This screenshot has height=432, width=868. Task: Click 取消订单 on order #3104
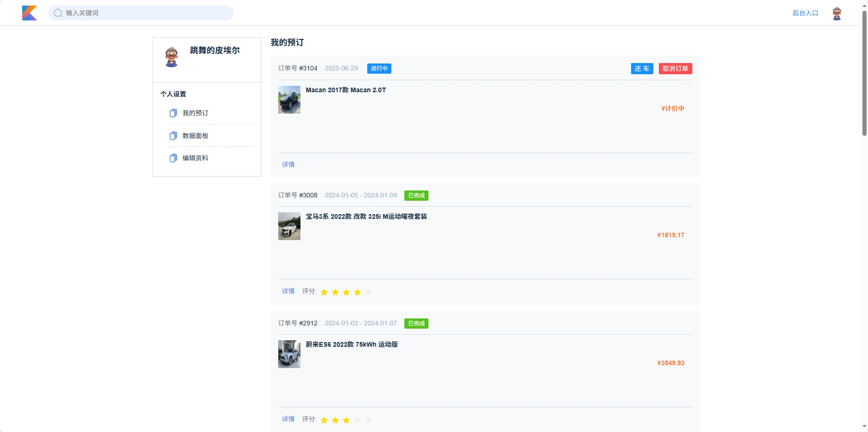[x=676, y=69]
